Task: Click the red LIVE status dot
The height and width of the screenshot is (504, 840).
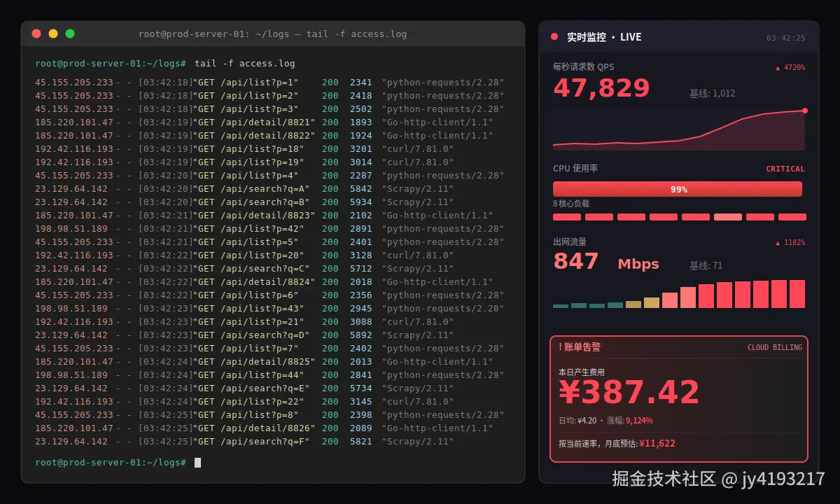Action: pos(554,37)
